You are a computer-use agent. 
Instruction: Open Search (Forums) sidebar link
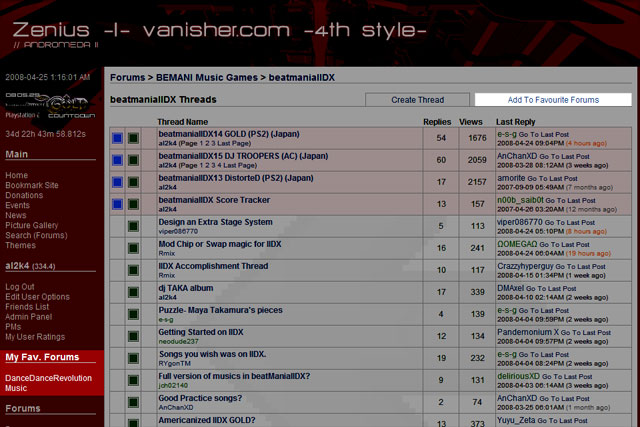(x=36, y=235)
